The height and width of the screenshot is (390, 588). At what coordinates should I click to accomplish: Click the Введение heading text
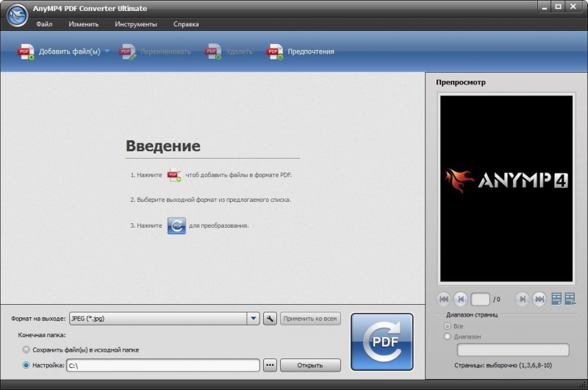[163, 145]
